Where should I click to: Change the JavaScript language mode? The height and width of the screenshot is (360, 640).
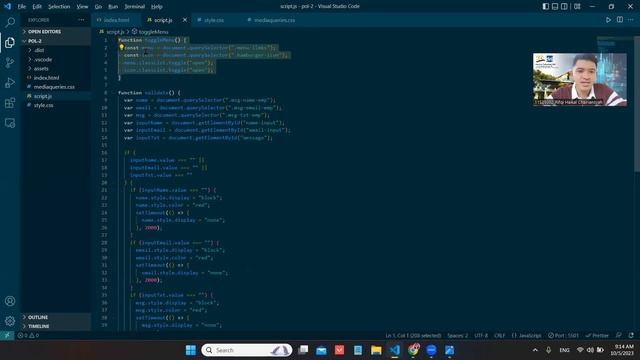coord(527,335)
